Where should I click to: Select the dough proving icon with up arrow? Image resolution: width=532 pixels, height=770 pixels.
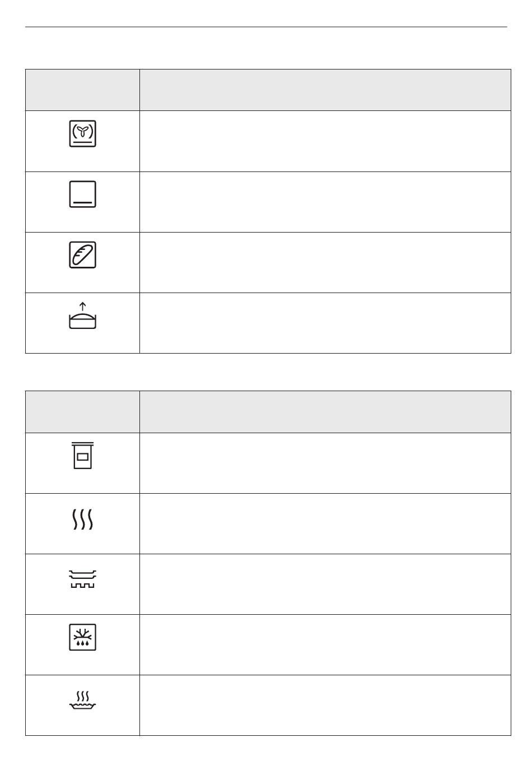click(x=83, y=316)
